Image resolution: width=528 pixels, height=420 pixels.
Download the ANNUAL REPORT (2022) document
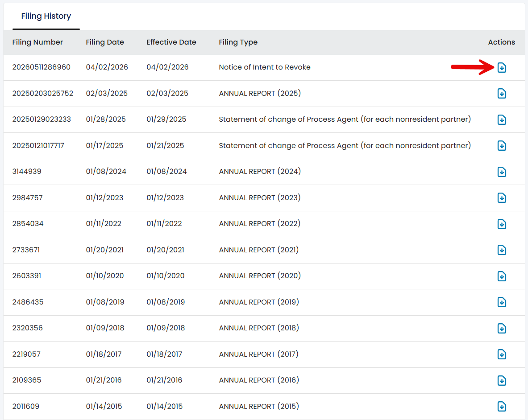pyautogui.click(x=502, y=224)
